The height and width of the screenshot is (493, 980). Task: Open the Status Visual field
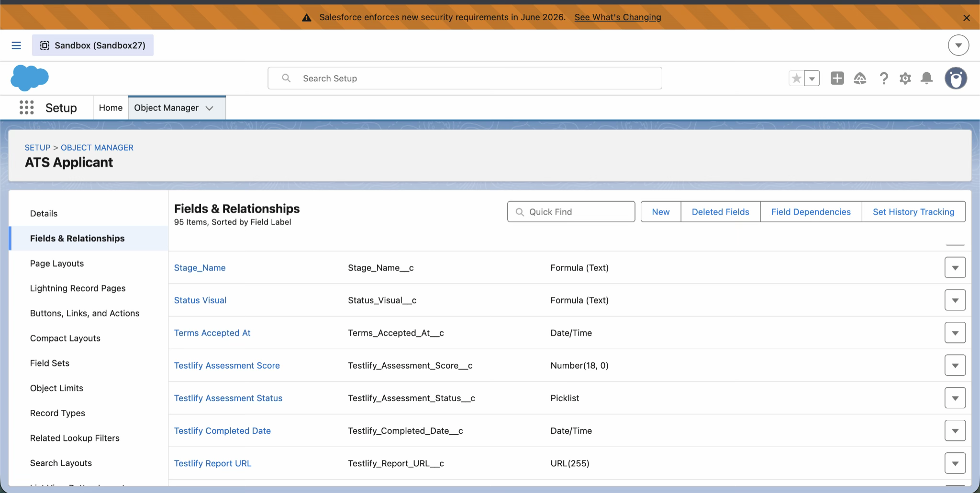coord(200,300)
